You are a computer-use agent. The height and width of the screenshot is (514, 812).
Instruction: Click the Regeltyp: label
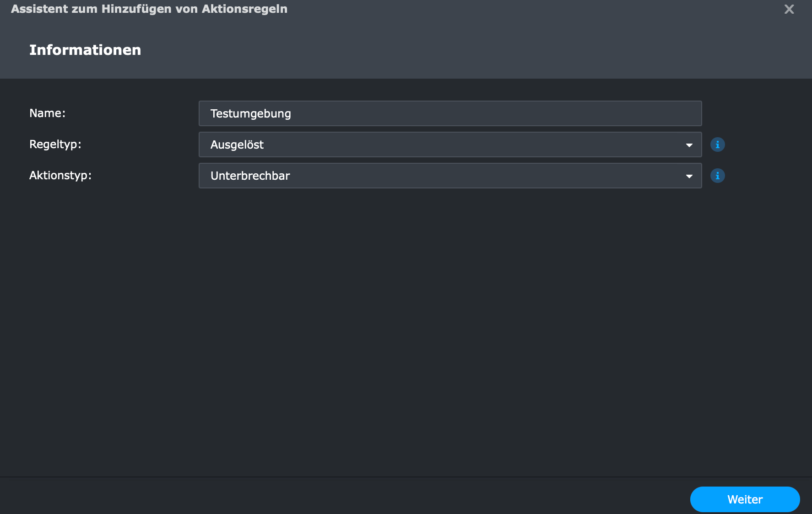coord(55,144)
